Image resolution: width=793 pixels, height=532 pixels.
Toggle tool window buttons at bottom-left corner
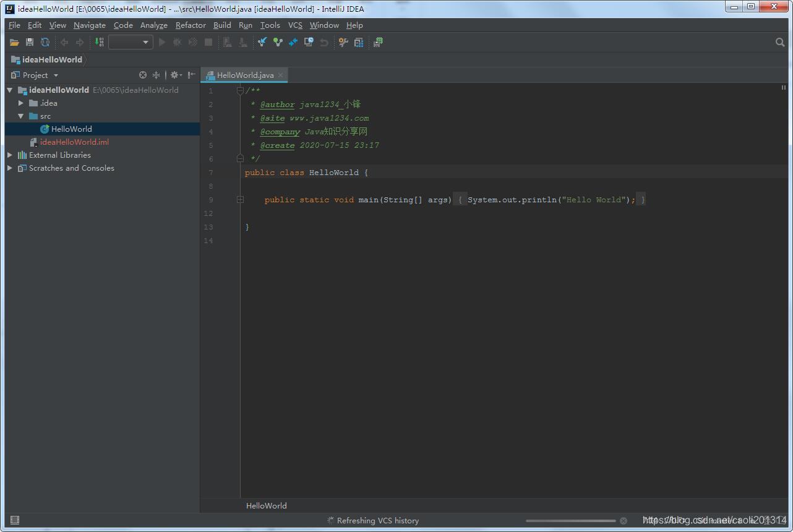[x=15, y=520]
